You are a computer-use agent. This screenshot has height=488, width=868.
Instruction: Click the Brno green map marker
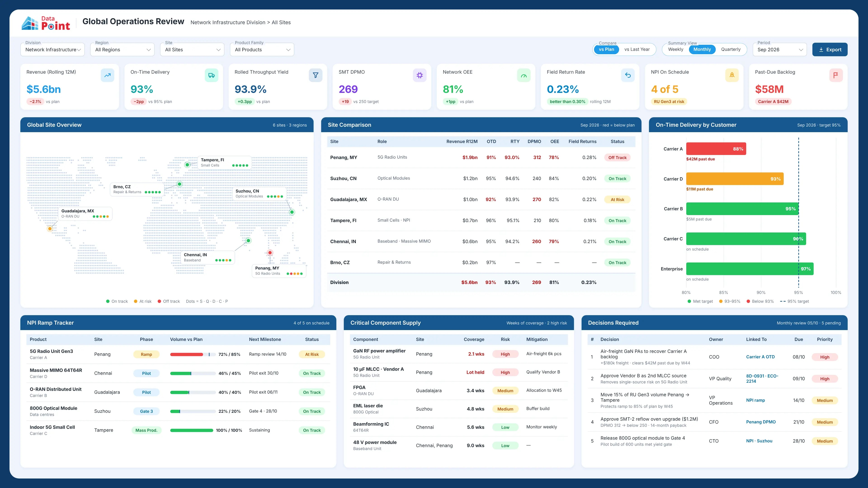click(180, 184)
